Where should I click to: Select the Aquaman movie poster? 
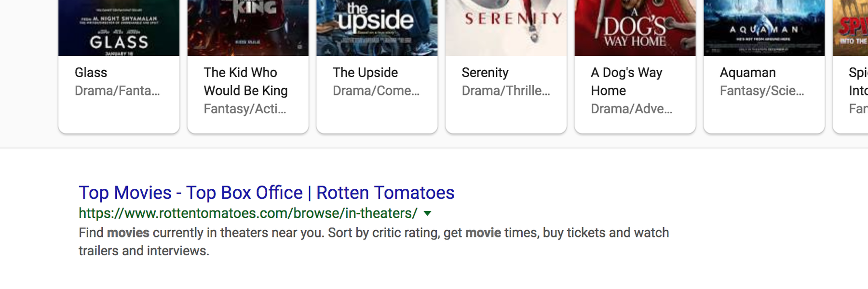(764, 28)
